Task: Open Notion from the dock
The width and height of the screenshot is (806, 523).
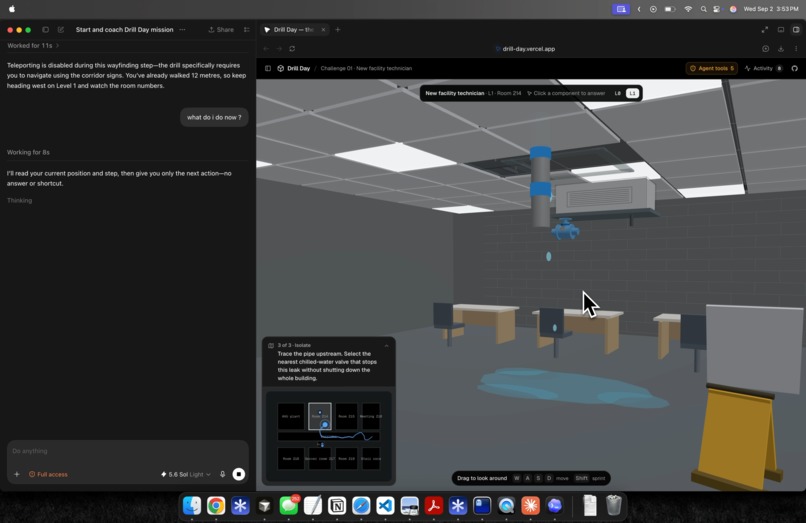Action: [x=337, y=506]
